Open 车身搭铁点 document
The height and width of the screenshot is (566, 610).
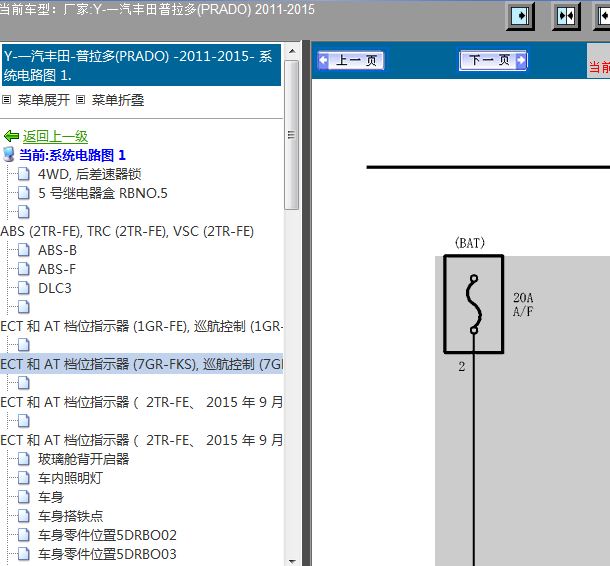coord(70,517)
